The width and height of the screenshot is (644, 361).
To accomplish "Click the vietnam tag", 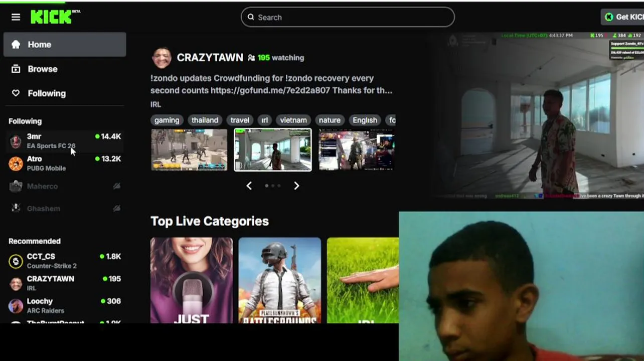I will point(293,120).
